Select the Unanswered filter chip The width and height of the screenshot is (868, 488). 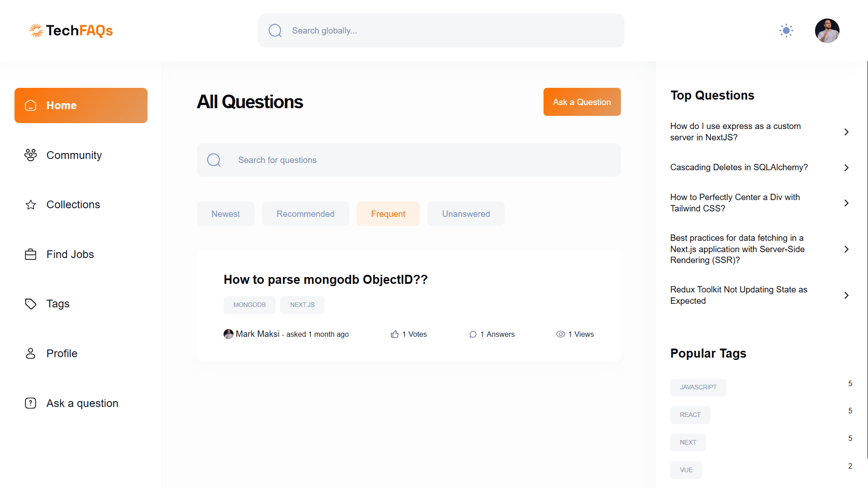(466, 214)
